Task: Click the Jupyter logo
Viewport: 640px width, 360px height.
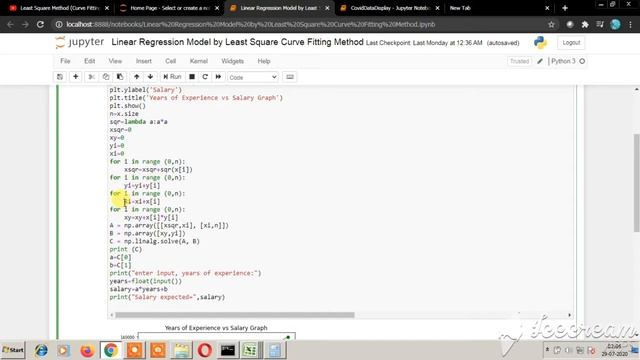Action: pyautogui.click(x=80, y=42)
